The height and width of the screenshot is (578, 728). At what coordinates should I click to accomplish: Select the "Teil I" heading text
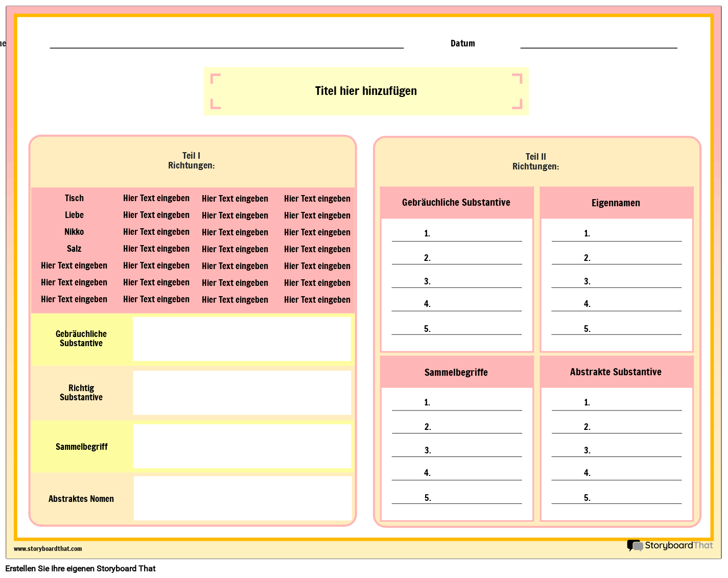tap(192, 156)
